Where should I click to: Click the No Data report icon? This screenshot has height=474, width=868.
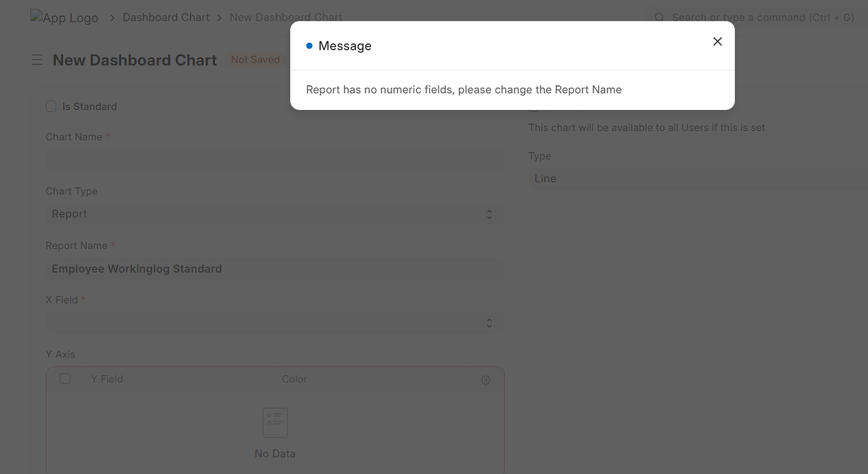pos(275,422)
